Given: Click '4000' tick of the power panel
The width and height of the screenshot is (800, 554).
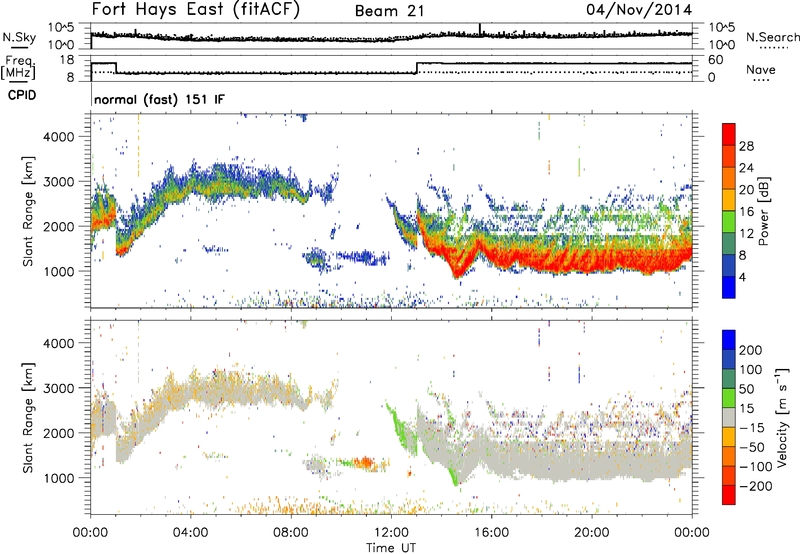Looking at the screenshot, I should (59, 137).
